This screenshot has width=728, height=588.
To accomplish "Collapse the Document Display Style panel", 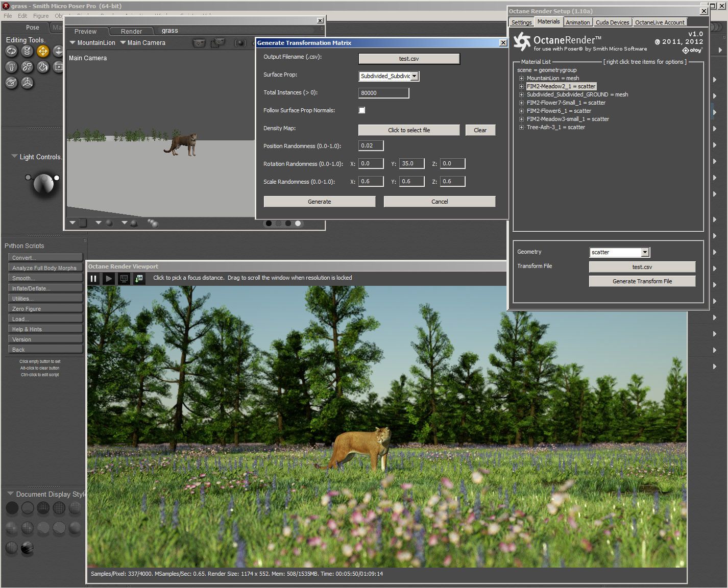I will [x=10, y=494].
